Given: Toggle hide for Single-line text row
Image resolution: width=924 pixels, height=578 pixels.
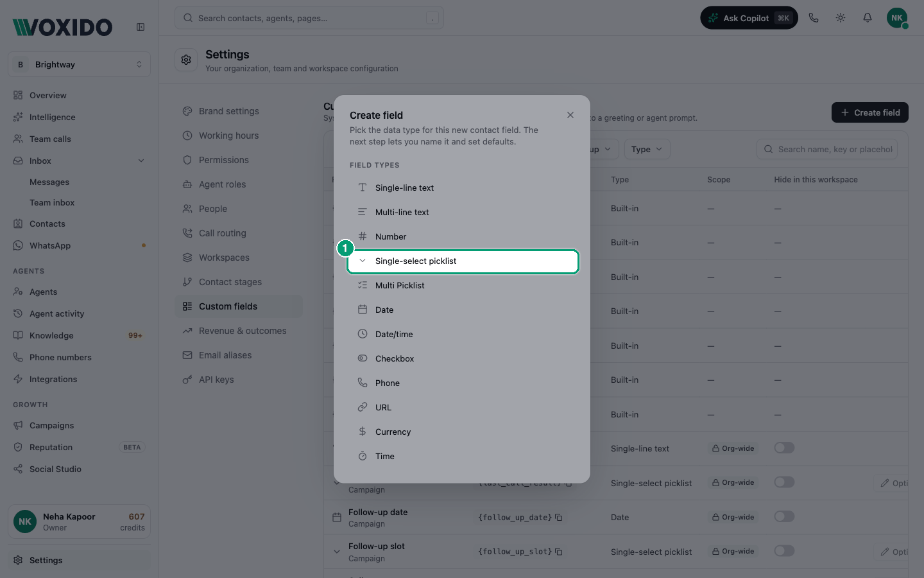Looking at the screenshot, I should [784, 448].
